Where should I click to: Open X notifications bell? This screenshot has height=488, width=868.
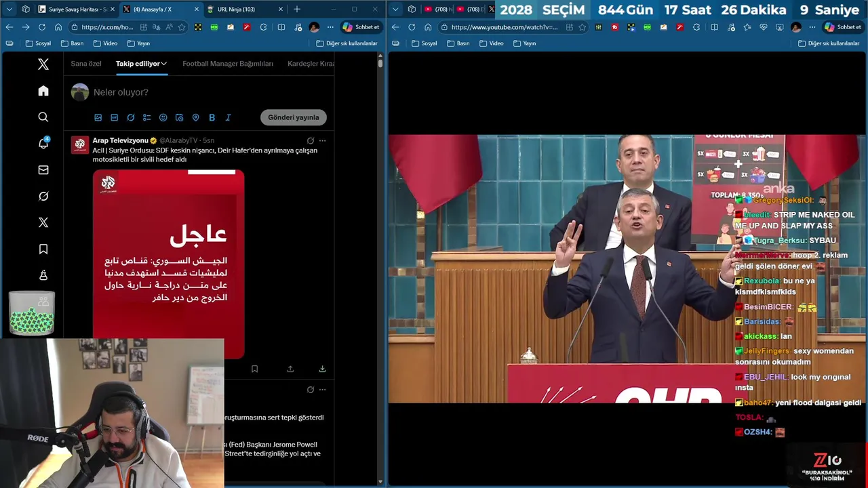coord(43,143)
